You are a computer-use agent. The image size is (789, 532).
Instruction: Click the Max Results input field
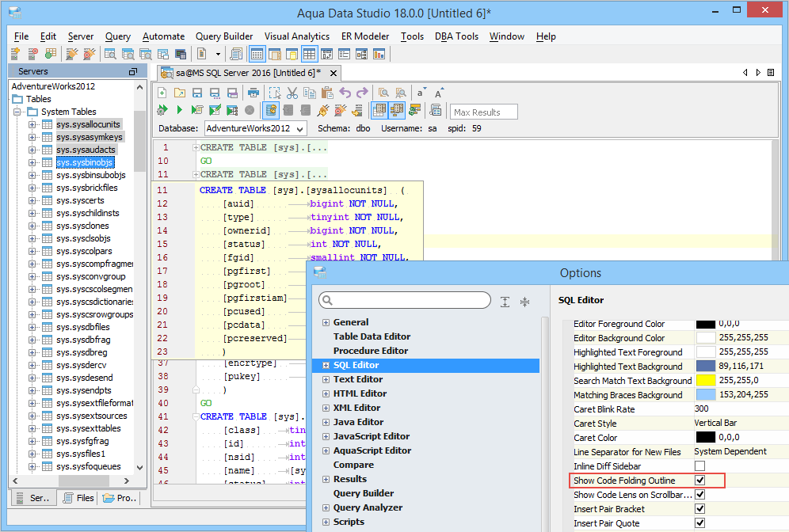pos(484,112)
